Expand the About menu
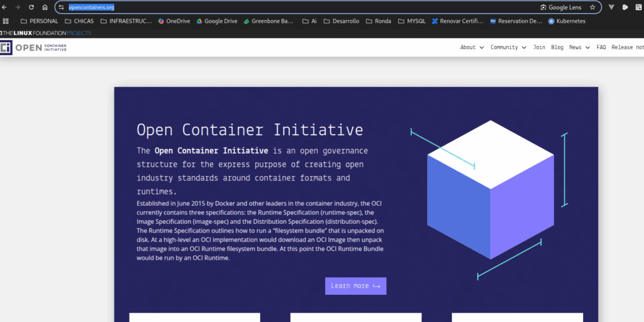The image size is (644, 322). pyautogui.click(x=472, y=47)
